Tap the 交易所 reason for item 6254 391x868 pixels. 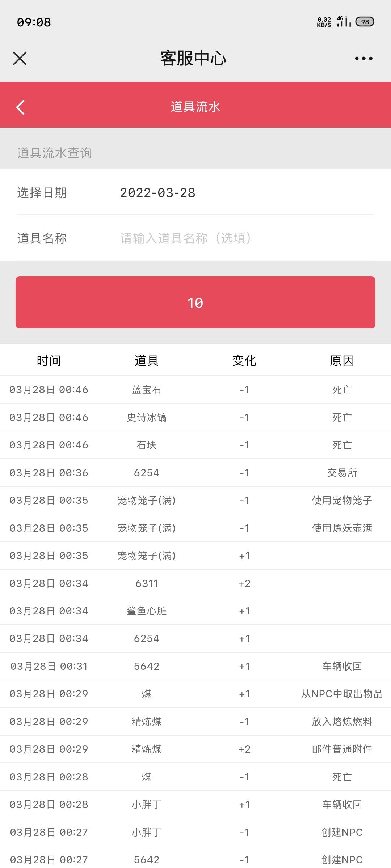click(342, 473)
